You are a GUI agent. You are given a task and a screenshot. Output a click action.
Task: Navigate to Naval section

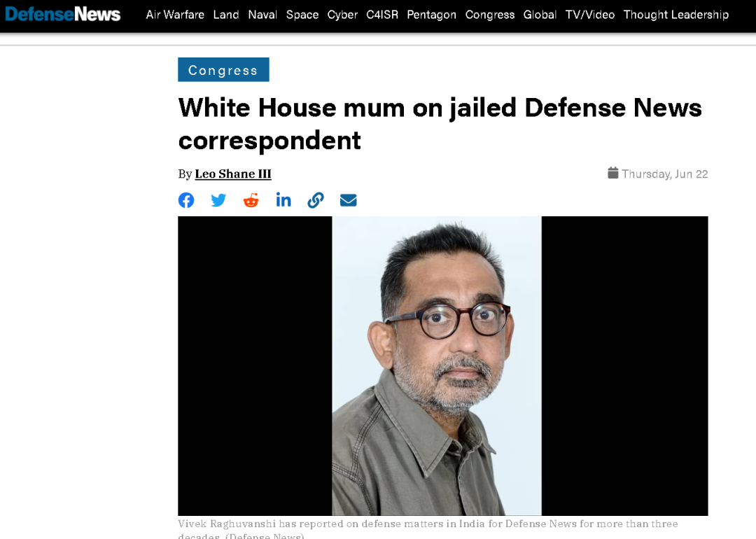pos(262,15)
